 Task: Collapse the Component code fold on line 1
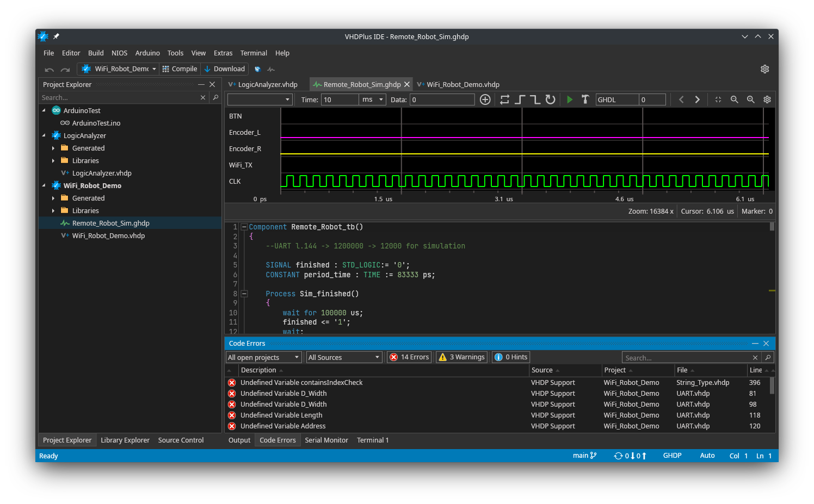coord(244,227)
